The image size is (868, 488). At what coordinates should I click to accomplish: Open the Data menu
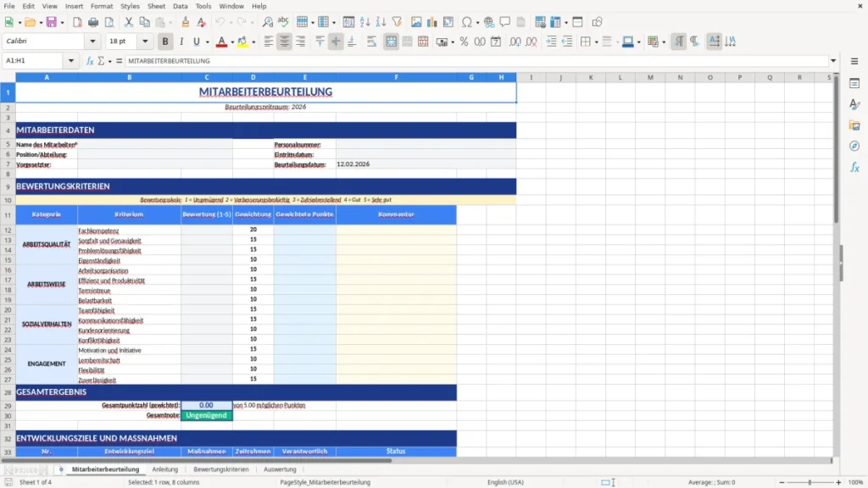tap(180, 6)
